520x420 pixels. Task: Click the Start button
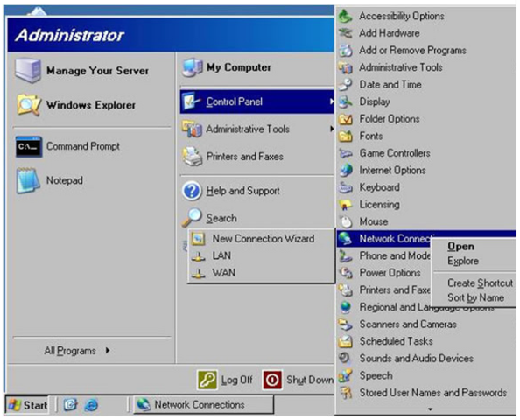[x=27, y=405]
